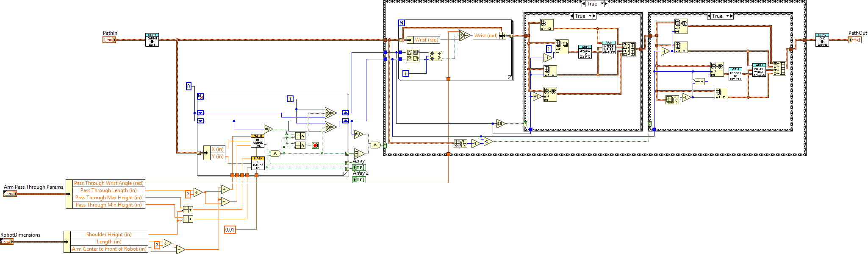868x254 pixels.
Task: Go to previous case in outer structure
Action: click(x=583, y=4)
